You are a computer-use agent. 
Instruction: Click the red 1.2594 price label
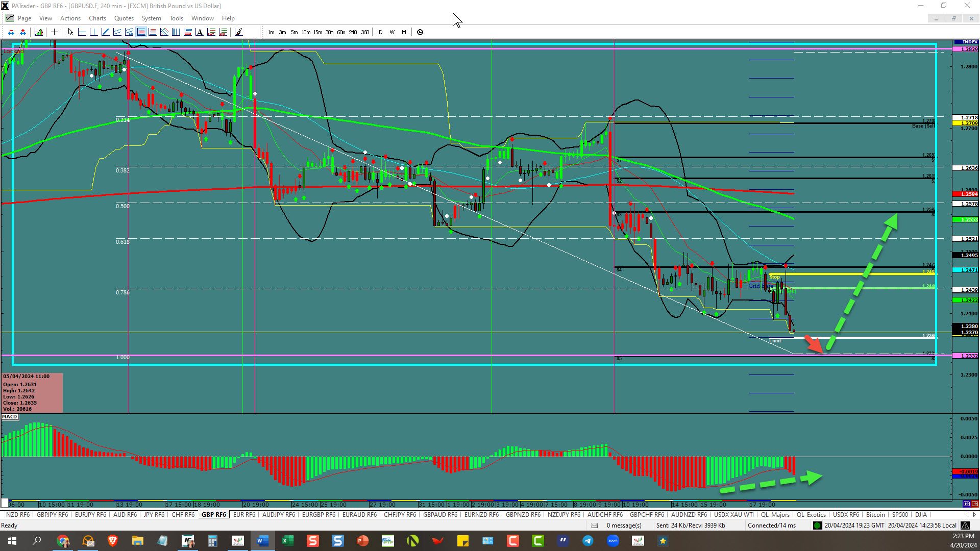pyautogui.click(x=966, y=194)
